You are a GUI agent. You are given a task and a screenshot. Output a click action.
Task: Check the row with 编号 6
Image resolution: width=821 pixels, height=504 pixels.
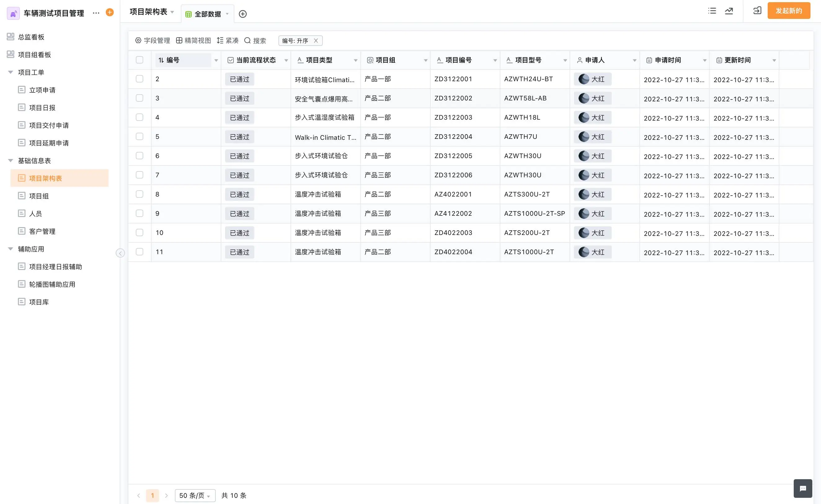140,156
